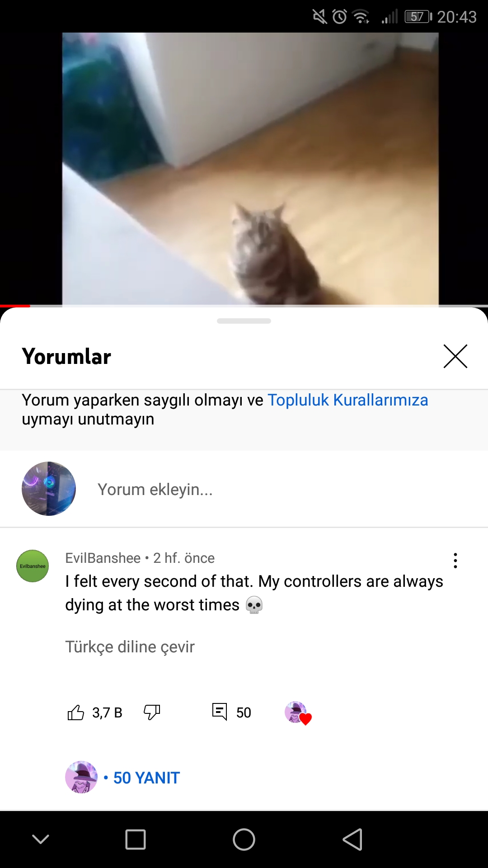Like EvilBanshee's comment with thumbs up

(76, 712)
